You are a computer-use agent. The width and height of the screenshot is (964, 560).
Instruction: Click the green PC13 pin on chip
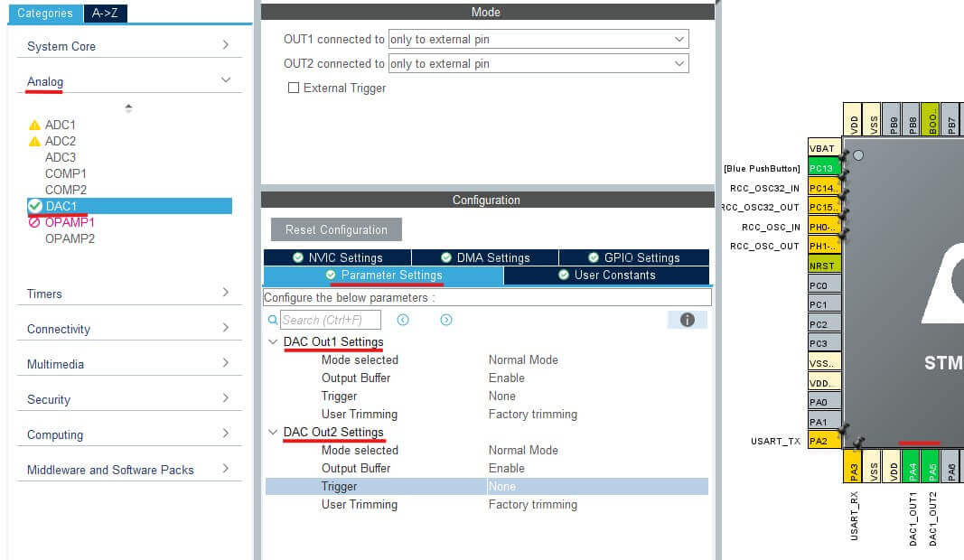824,168
